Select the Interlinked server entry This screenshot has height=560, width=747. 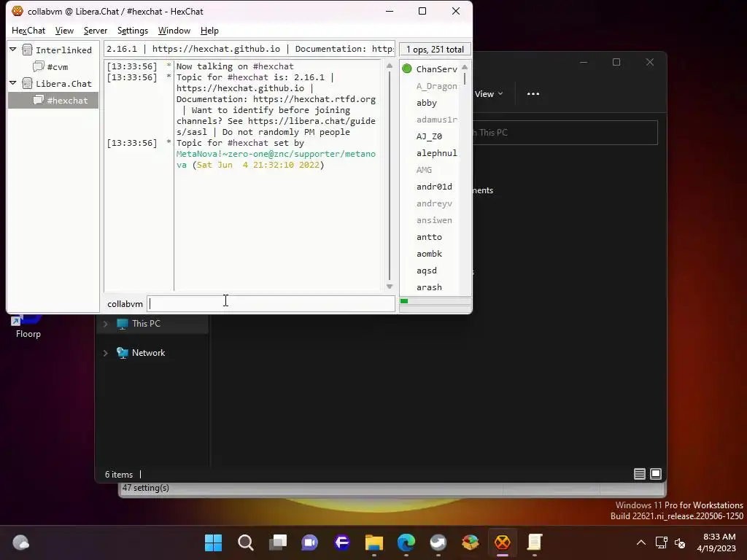tap(63, 50)
